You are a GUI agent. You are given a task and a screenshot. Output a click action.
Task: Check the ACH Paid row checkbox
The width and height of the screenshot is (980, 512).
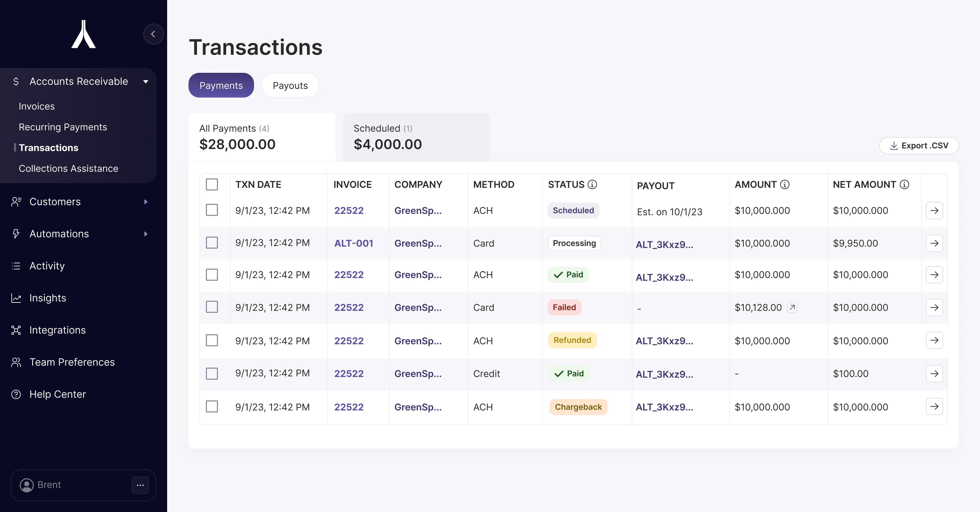212,275
